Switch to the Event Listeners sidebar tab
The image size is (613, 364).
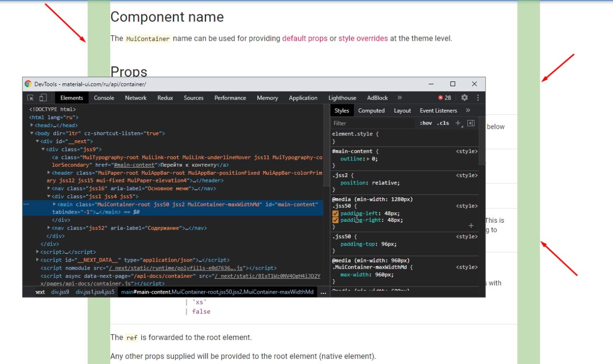click(x=439, y=111)
